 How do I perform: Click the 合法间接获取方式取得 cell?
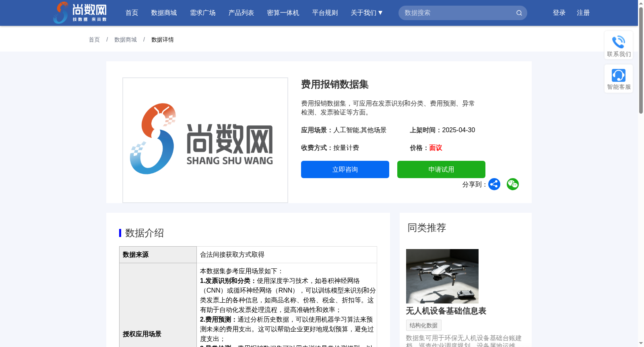point(287,255)
